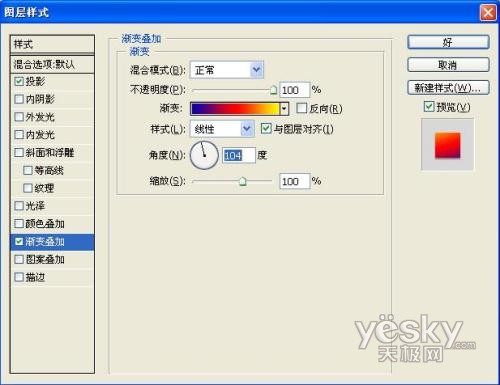This screenshot has width=500, height=385.
Task: Toggle the 预览 preview checkbox
Action: [429, 107]
